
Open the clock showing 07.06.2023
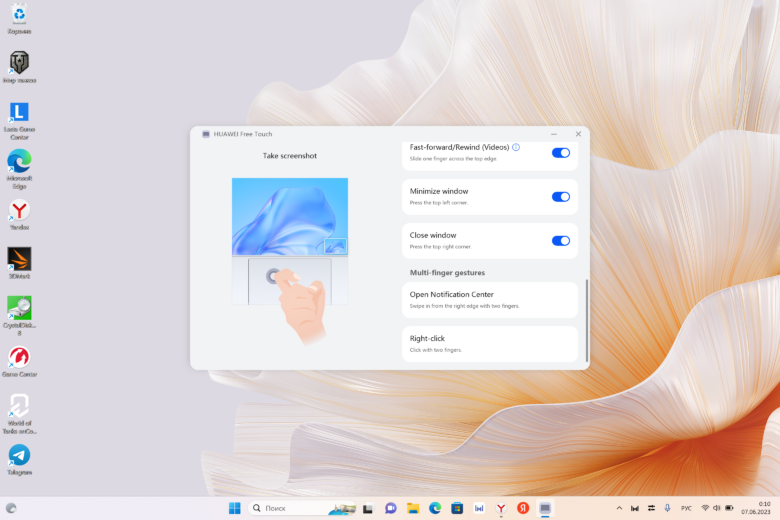pyautogui.click(x=756, y=508)
